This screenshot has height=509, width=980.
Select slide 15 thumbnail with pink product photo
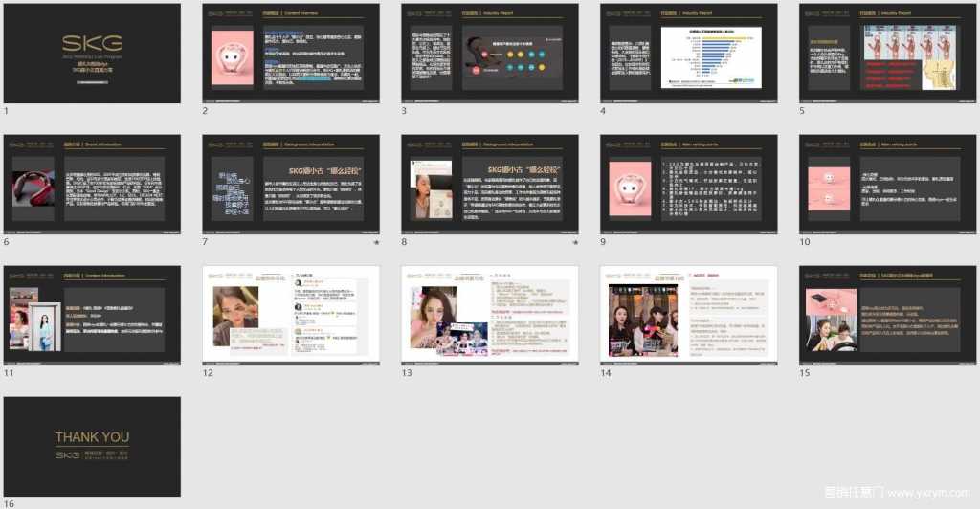(x=887, y=315)
